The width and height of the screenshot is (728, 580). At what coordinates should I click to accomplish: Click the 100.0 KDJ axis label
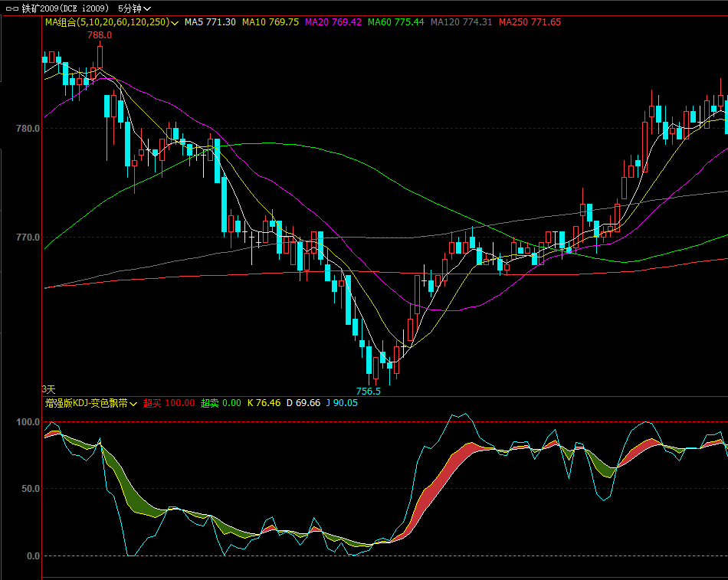[x=28, y=422]
